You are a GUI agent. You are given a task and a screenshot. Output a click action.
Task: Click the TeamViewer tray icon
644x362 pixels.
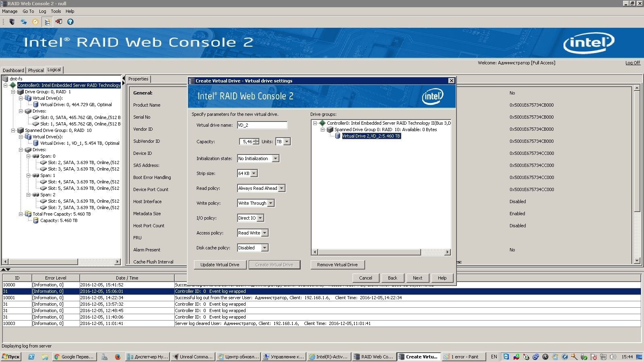[506, 357]
